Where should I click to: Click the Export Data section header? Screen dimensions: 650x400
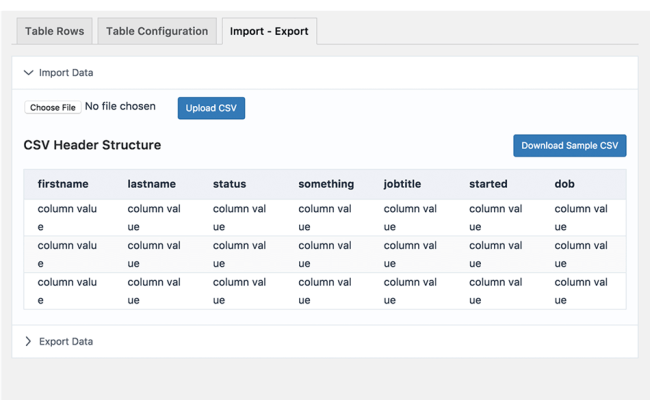coord(66,341)
